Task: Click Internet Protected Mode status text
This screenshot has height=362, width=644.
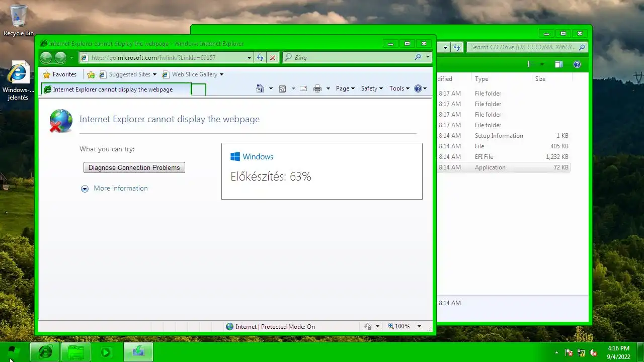Action: (x=275, y=327)
